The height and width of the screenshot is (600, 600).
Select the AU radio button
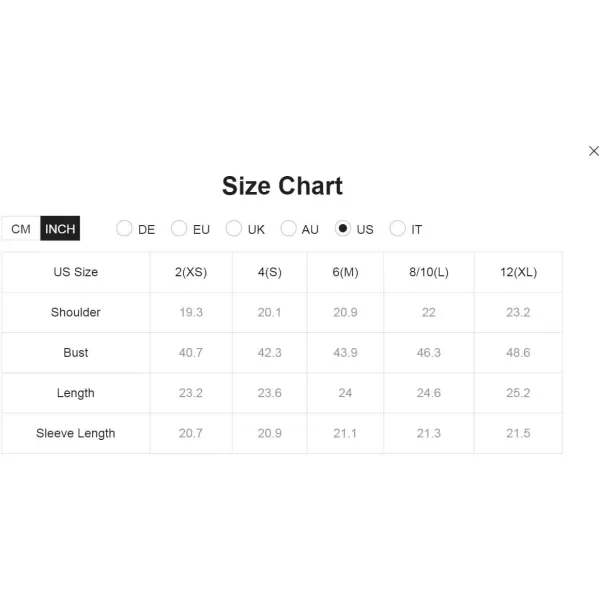[288, 228]
